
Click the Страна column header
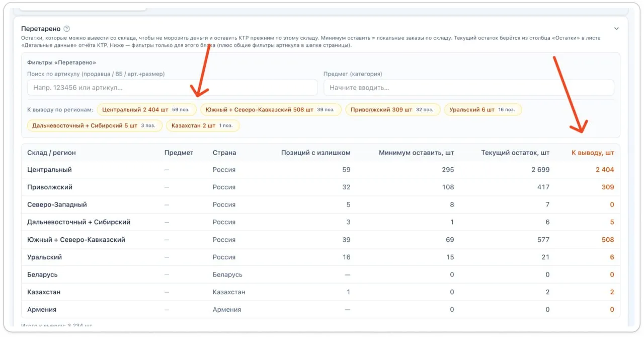pos(224,153)
